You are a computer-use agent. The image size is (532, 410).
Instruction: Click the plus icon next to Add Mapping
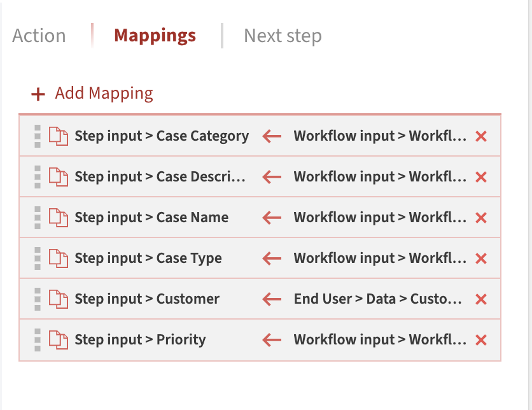37,94
